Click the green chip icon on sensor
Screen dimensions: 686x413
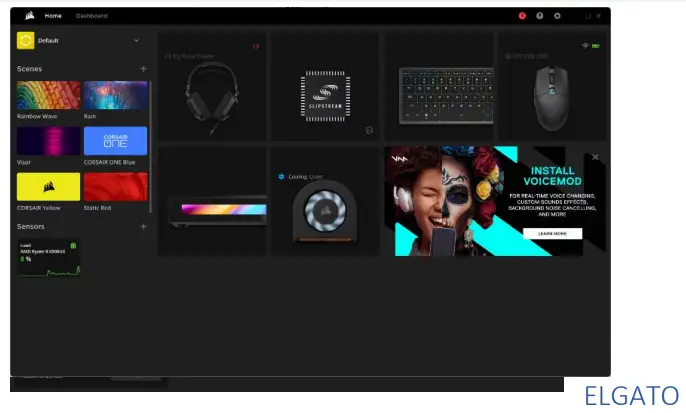point(74,246)
